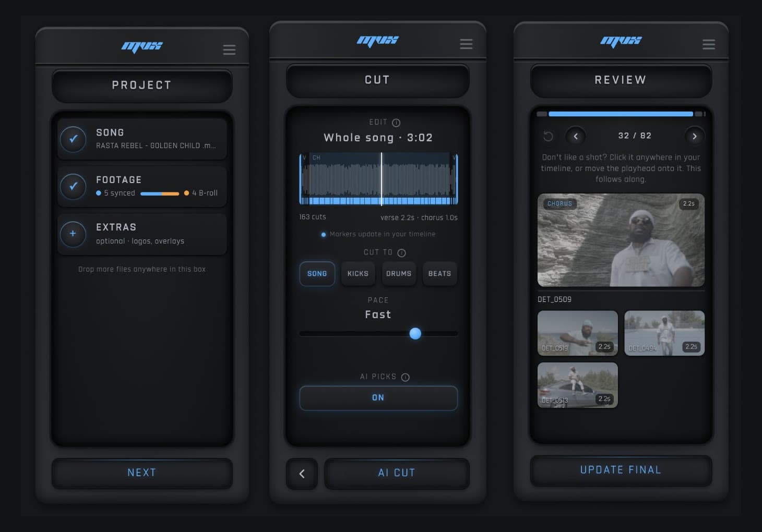Select the DET_0513 thumbnail
Image resolution: width=762 pixels, height=532 pixels.
pos(578,385)
